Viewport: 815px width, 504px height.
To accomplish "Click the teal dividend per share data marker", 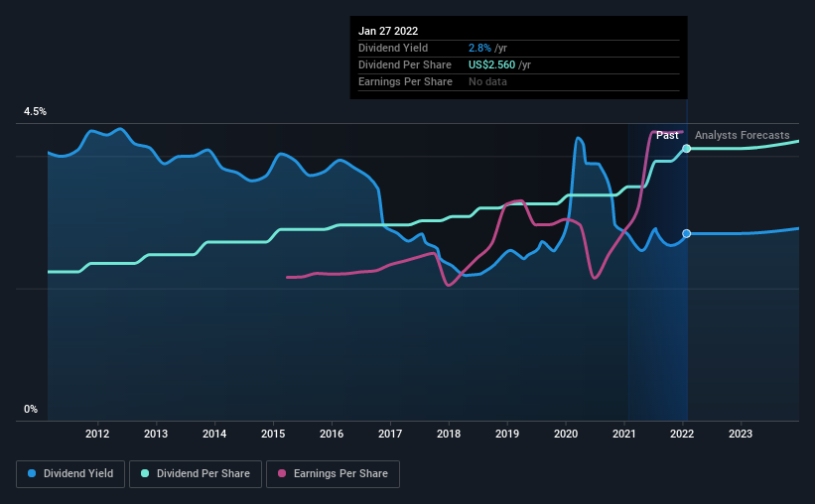I will [687, 149].
